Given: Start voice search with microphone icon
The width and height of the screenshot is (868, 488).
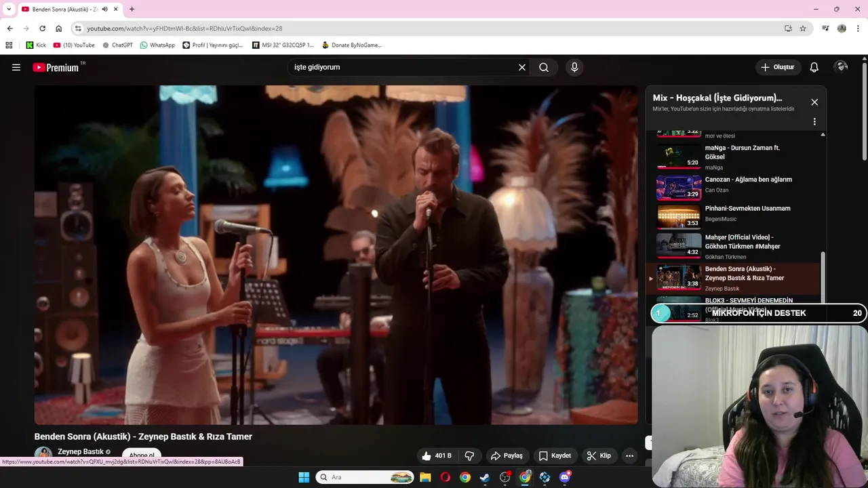Looking at the screenshot, I should coord(574,67).
